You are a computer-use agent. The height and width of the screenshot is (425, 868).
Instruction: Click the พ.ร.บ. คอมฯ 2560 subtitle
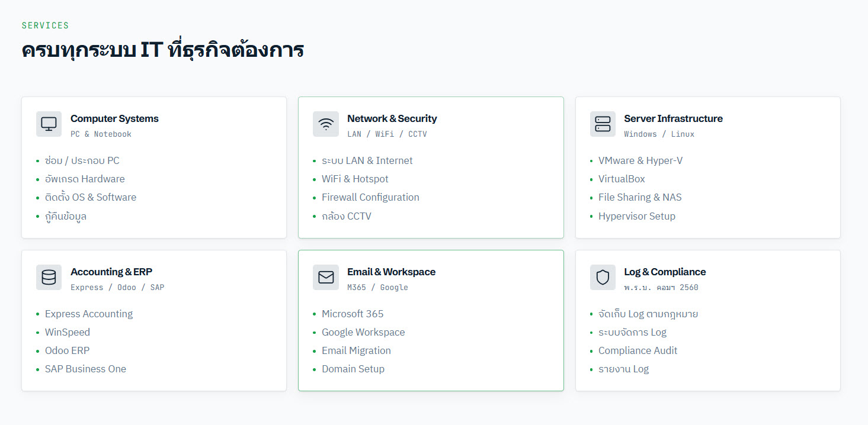661,288
